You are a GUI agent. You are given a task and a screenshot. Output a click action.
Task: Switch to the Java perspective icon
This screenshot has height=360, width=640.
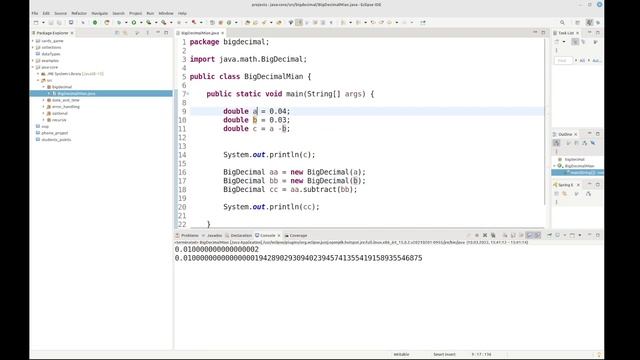[x=589, y=22]
